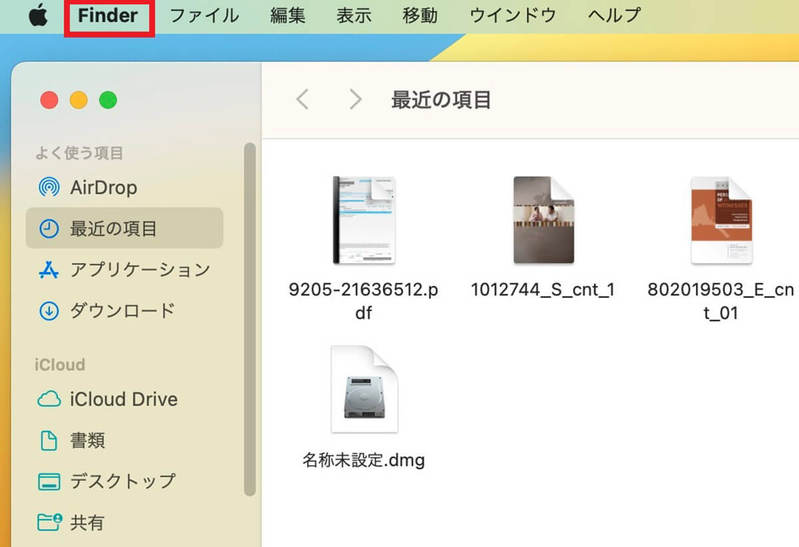Select 最近の項目 label in sidebar
The image size is (799, 547).
113,228
